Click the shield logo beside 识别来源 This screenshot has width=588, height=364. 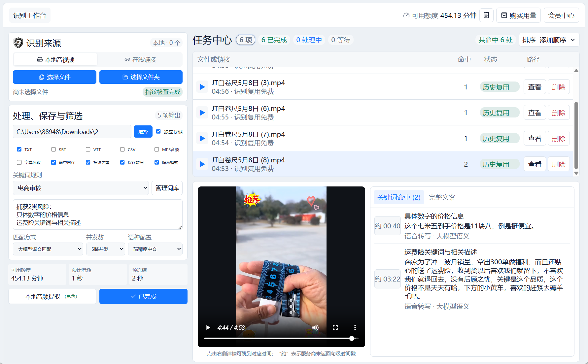(x=18, y=43)
